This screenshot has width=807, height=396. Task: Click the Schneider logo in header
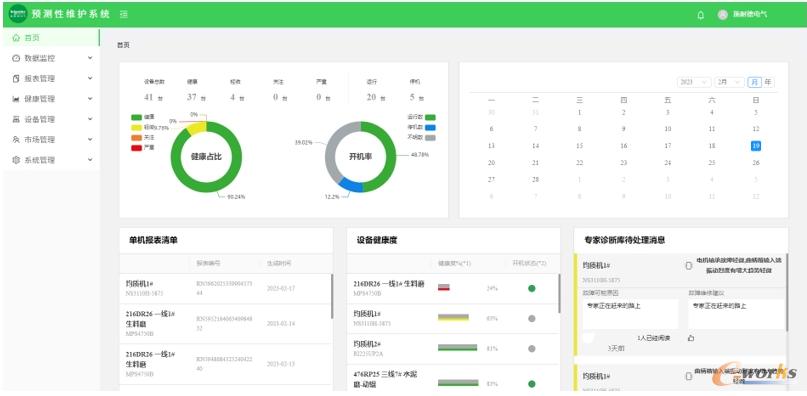click(18, 14)
